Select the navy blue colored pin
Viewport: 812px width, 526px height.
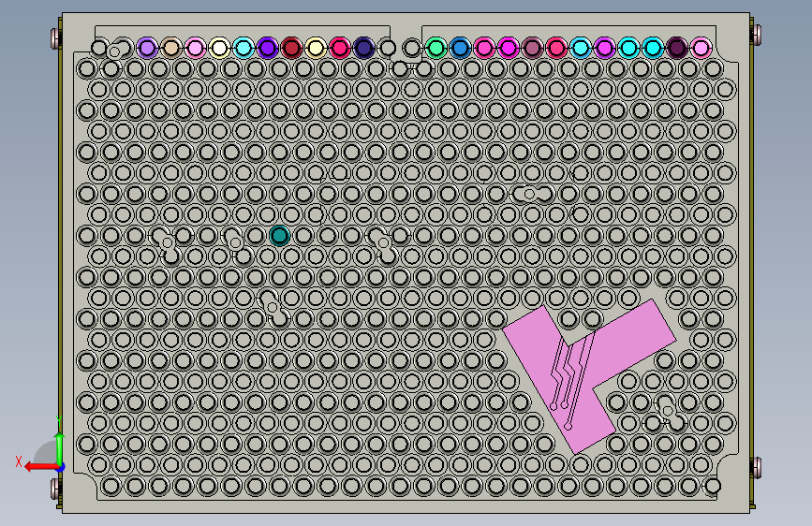(363, 48)
